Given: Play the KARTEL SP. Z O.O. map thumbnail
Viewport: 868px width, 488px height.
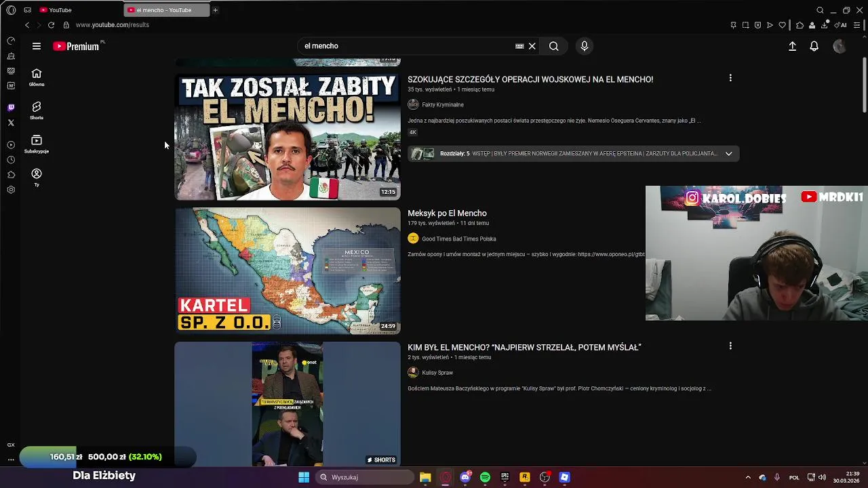Looking at the screenshot, I should [x=288, y=270].
